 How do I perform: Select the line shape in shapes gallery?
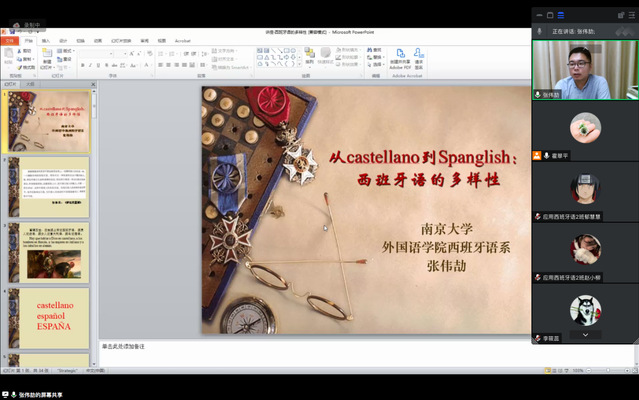273,51
